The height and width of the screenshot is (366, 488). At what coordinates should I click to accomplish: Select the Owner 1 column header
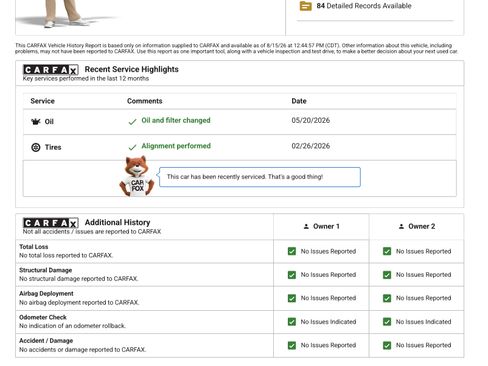coord(321,226)
